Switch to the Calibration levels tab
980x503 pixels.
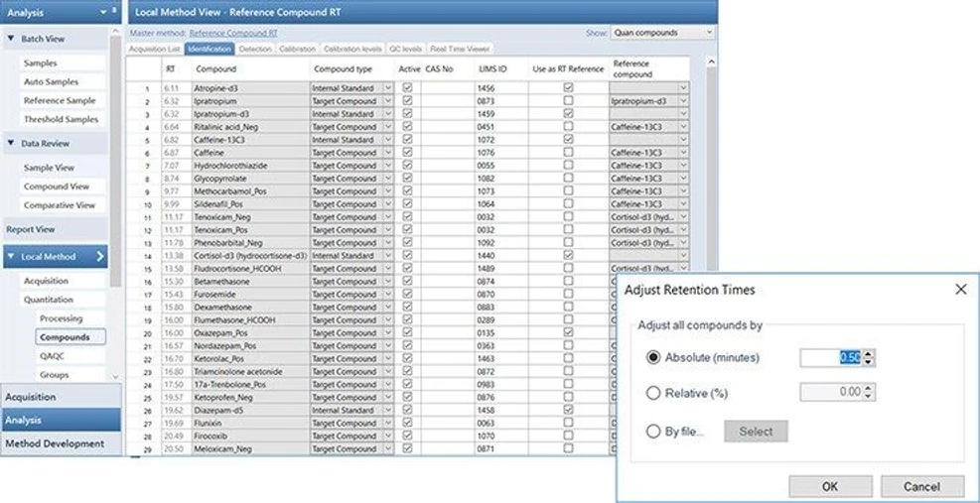[352, 48]
